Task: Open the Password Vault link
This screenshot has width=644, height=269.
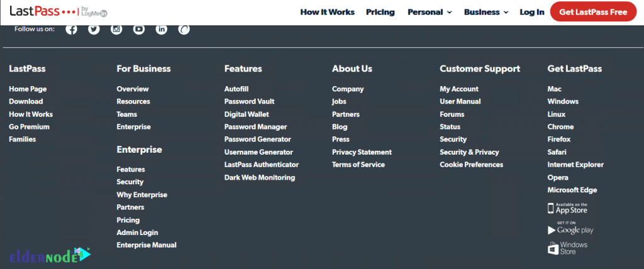Action: 249,101
